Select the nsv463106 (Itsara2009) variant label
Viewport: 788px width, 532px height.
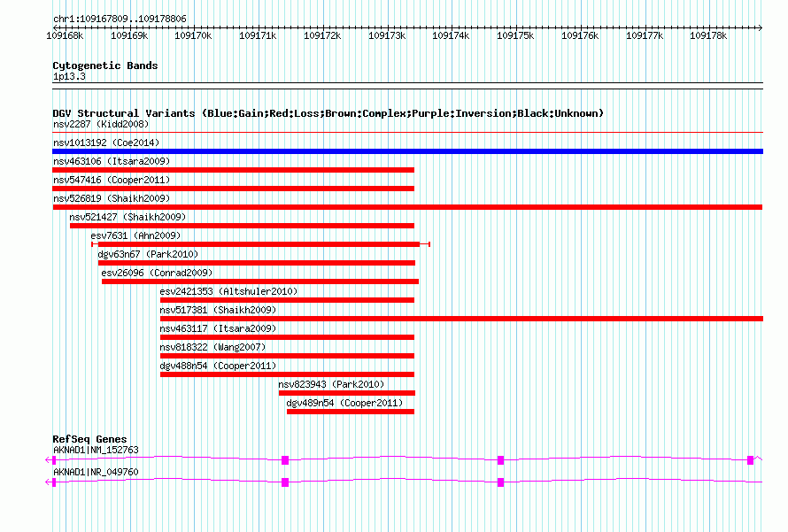(112, 161)
